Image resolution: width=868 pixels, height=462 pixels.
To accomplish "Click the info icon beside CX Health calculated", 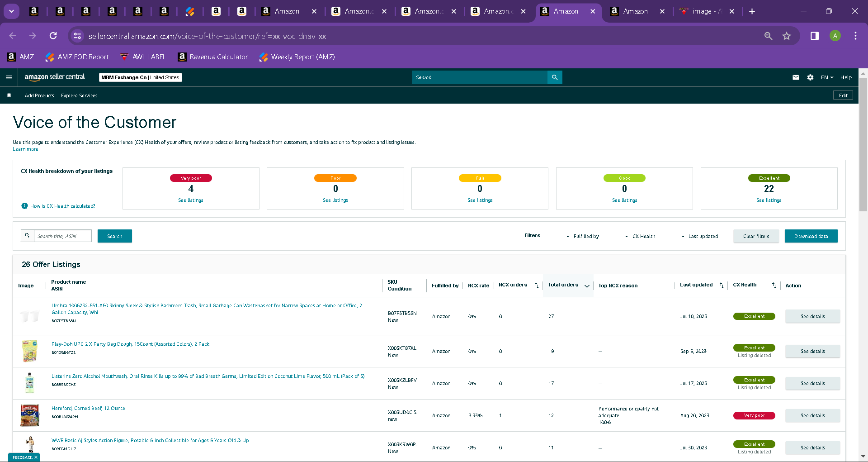I will pyautogui.click(x=24, y=206).
